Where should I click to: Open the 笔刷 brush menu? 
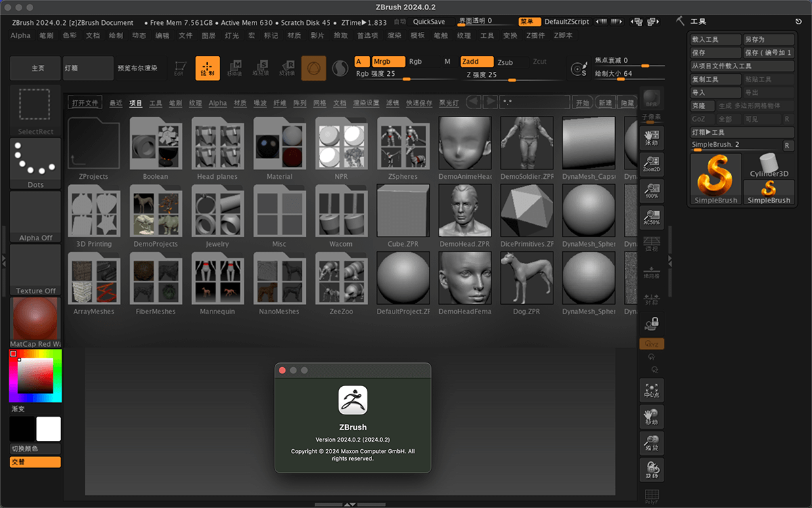click(x=46, y=35)
